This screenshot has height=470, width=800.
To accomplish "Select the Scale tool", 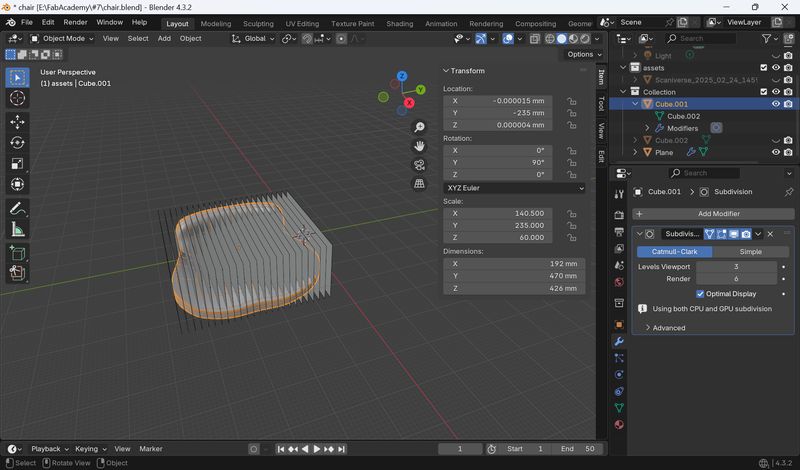I will (x=17, y=164).
